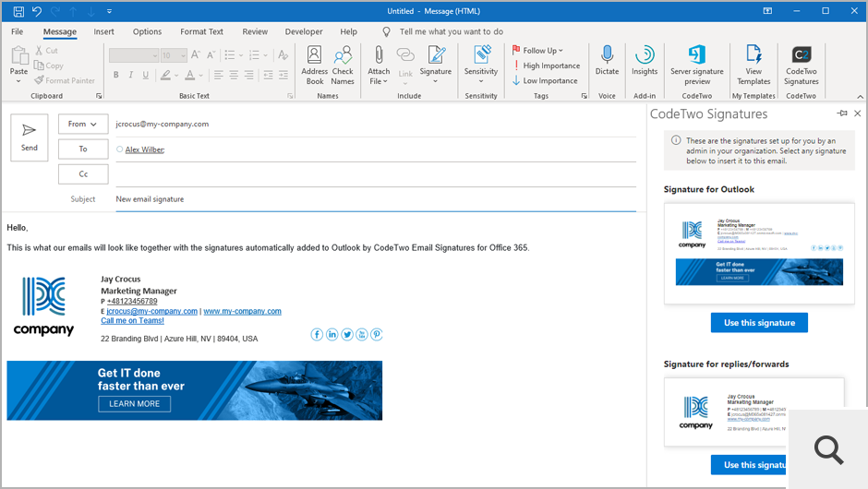868x489 pixels.
Task: Mark the message as High Importance
Action: (547, 66)
